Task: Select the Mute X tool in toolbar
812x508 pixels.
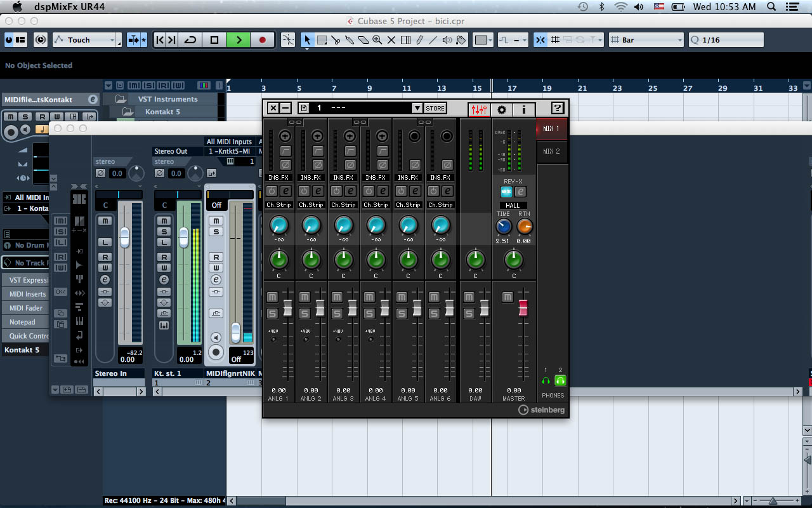Action: click(391, 40)
